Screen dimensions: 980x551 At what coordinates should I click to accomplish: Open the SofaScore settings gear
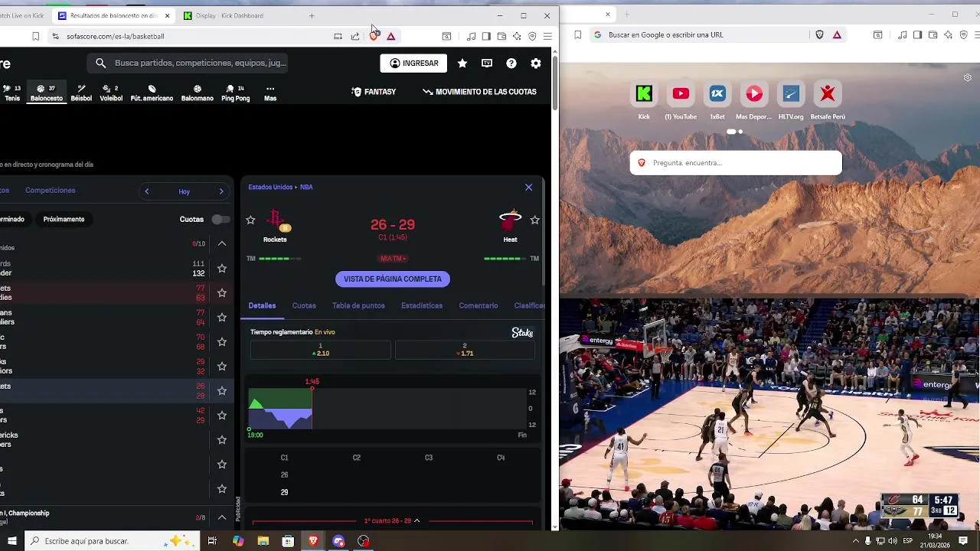(536, 64)
